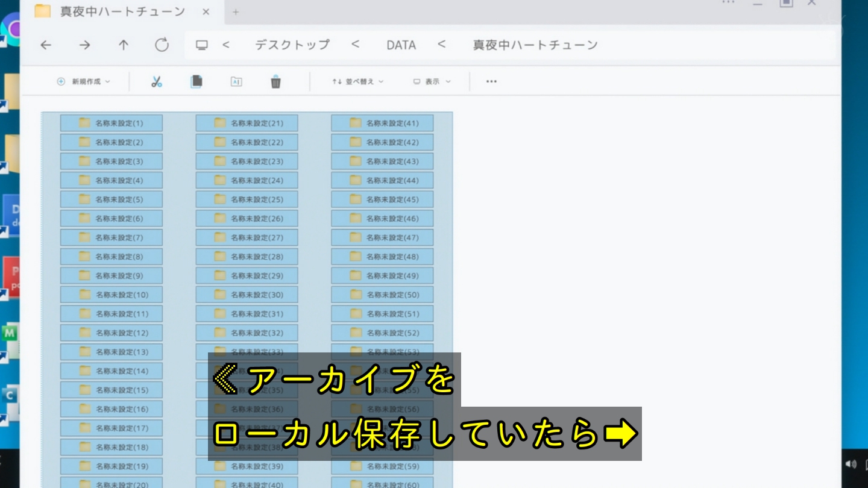The height and width of the screenshot is (488, 868).
Task: Click the Cut scissors icon
Action: (157, 82)
